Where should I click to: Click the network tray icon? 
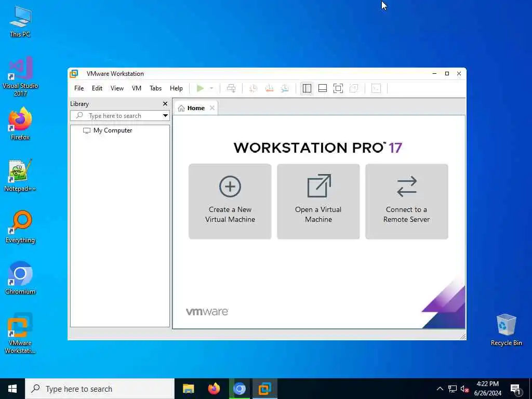tap(453, 389)
